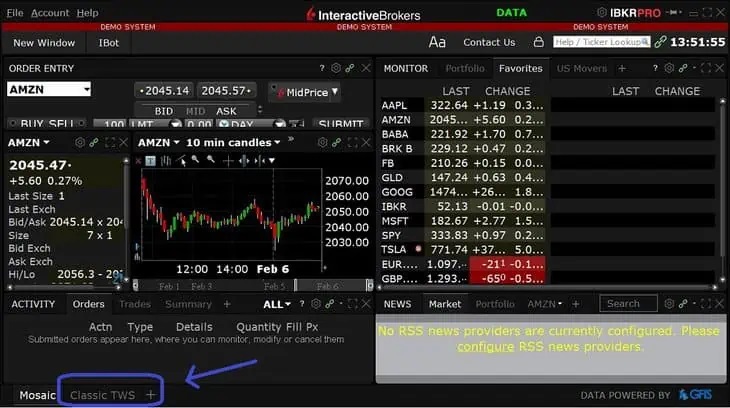Click the quantity 100 field
Viewport: 730px width, 408px height.
click(x=110, y=124)
